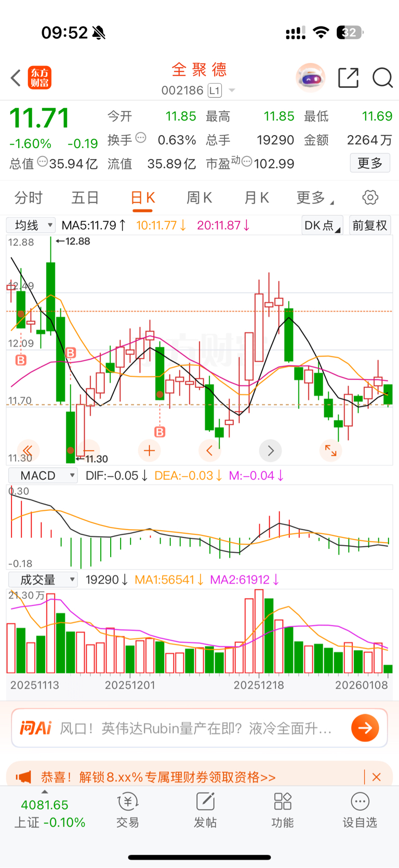This screenshot has height=868, width=399.
Task: Tap DIF:-0.05 readout
Action: 116,476
